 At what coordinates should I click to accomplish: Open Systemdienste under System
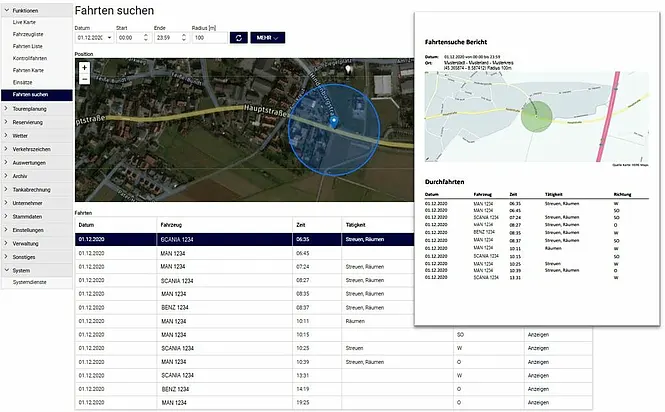click(33, 284)
